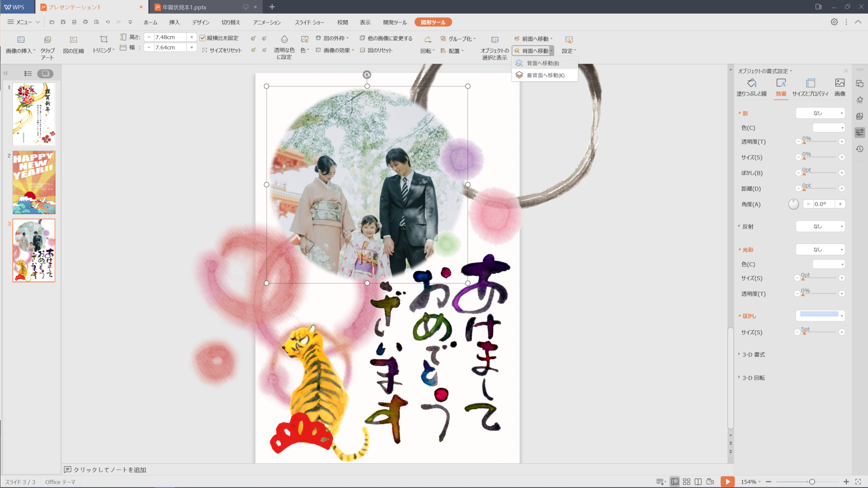The width and height of the screenshot is (868, 488).
Task: Open the Shadow color (色) picker
Action: [829, 128]
